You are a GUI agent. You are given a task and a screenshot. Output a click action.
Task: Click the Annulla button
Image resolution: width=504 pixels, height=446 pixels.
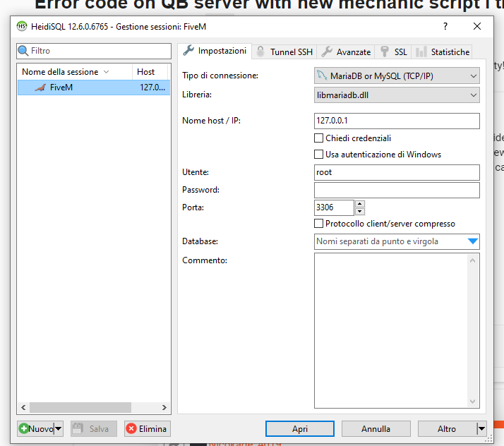point(376,428)
